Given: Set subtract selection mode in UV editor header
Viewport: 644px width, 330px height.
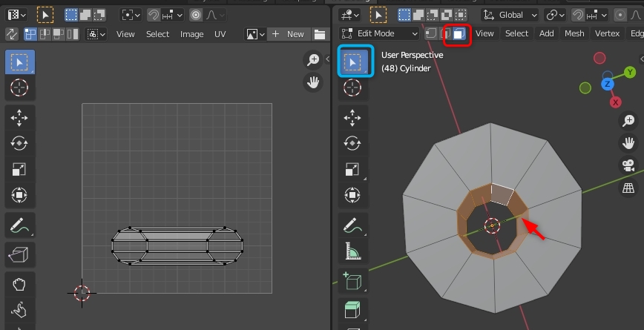Looking at the screenshot, I should 99,15.
